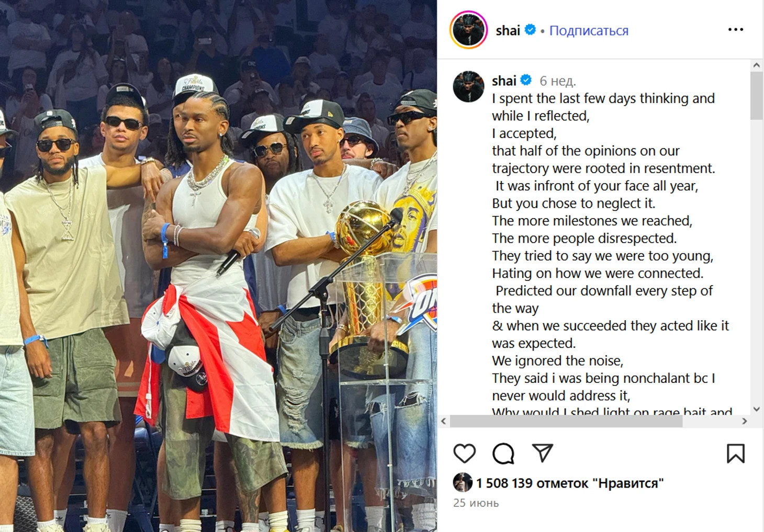
Task: Follow shai via Подписаться link
Action: click(x=589, y=30)
